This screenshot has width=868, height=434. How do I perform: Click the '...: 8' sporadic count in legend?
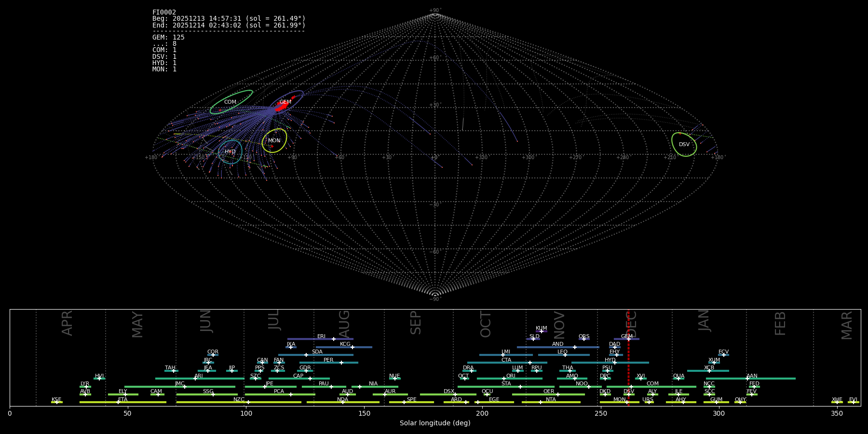[164, 44]
